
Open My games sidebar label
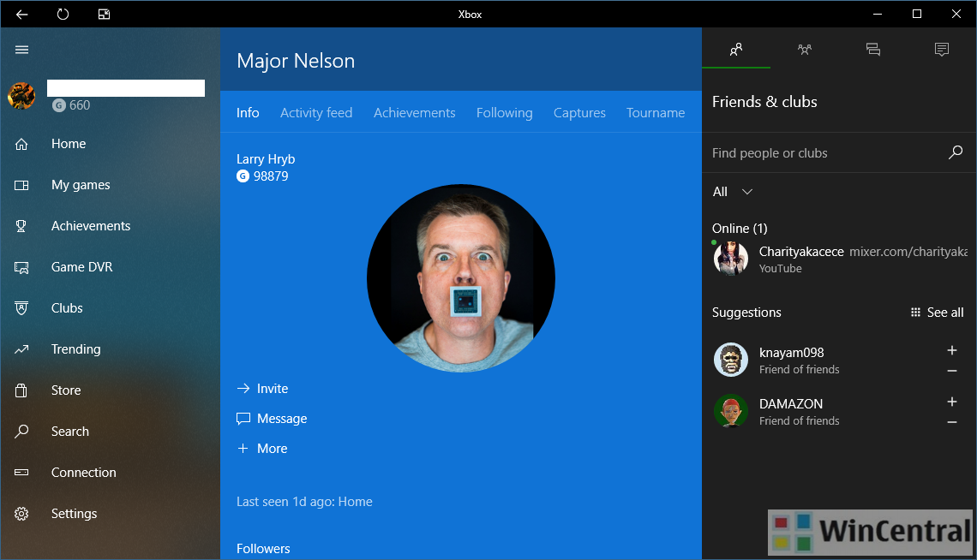coord(81,185)
